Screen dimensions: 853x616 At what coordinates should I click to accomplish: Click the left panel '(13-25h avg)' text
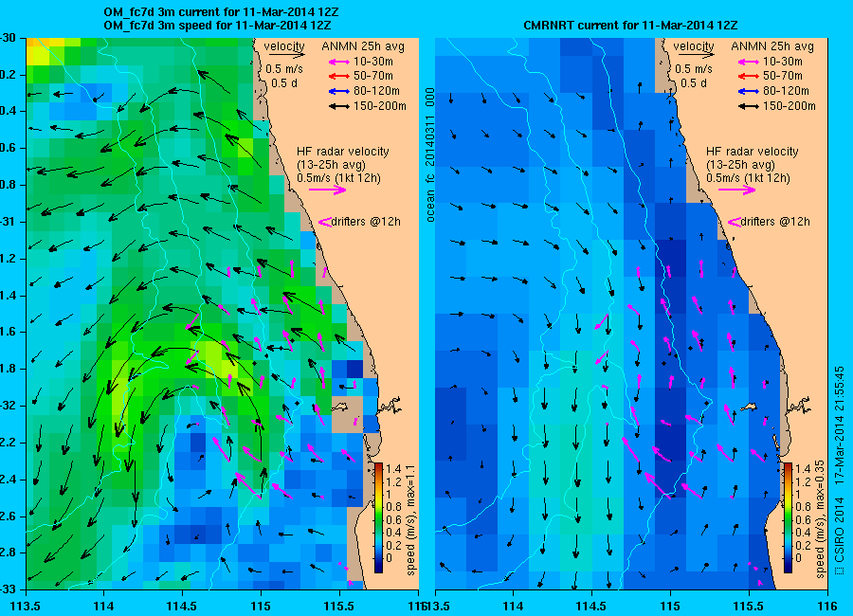[x=331, y=165]
